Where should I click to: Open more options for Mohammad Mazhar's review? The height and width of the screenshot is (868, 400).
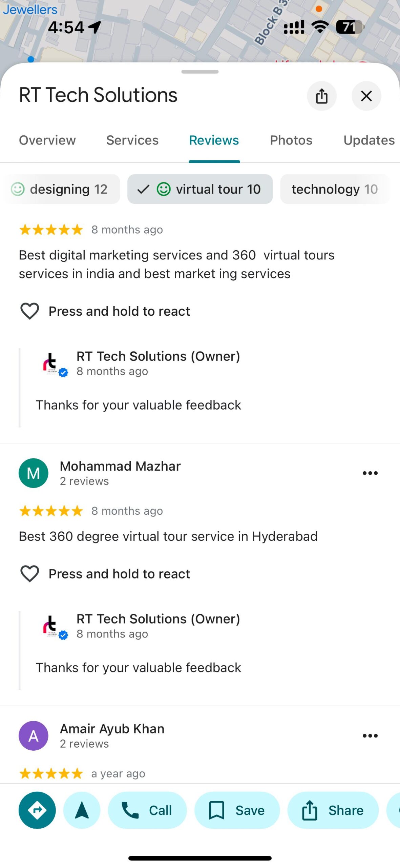370,473
